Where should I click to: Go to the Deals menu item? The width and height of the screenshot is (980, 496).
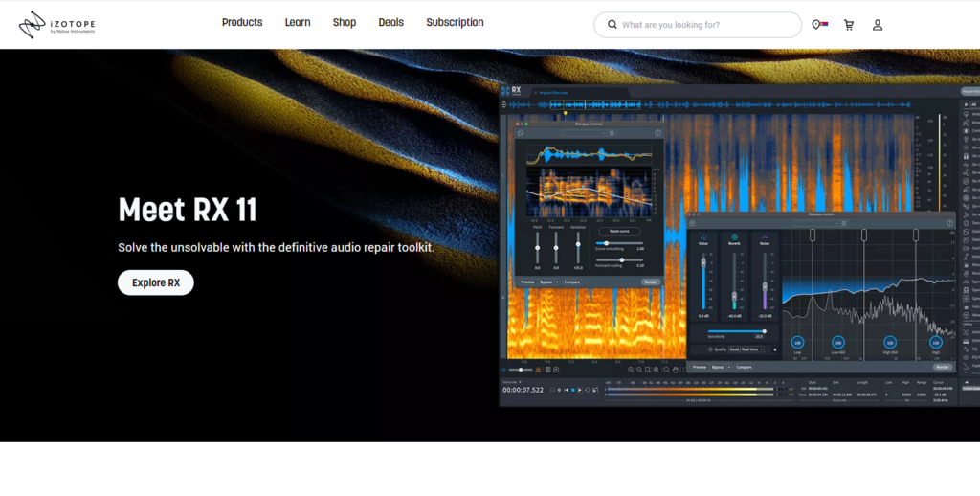390,23
